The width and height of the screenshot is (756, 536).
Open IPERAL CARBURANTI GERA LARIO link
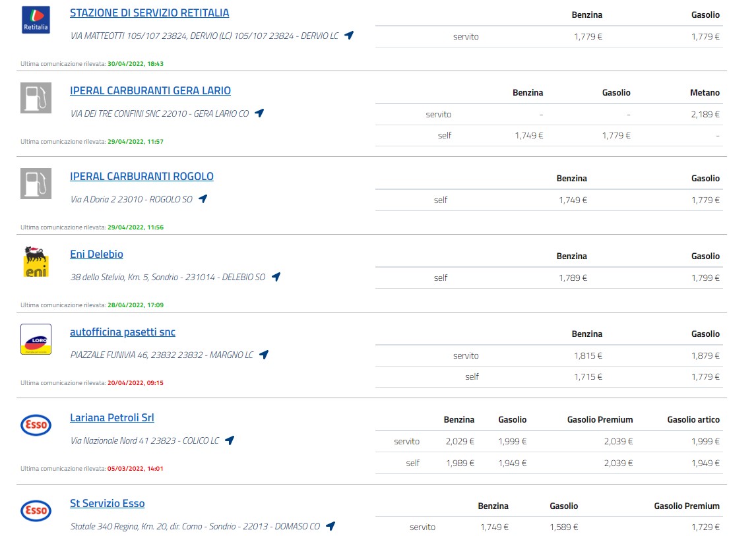pyautogui.click(x=150, y=90)
